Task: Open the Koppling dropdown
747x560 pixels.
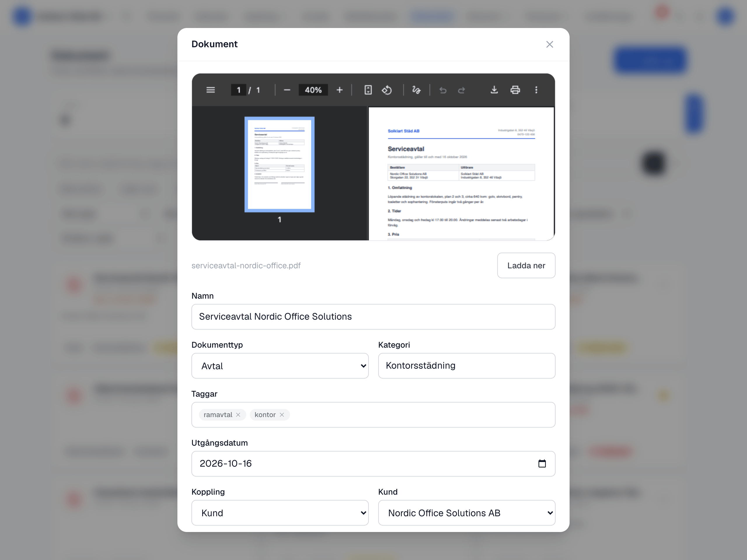Action: 280,512
